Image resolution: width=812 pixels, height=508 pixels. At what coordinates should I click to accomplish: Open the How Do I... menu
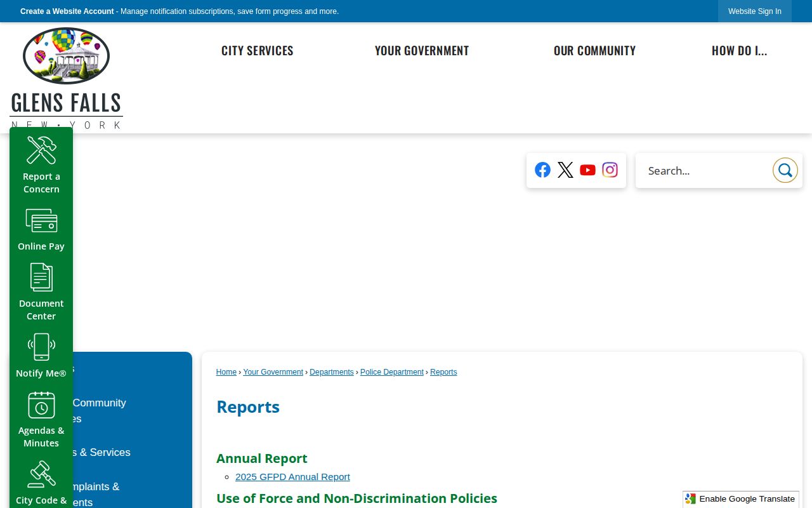pos(739,51)
